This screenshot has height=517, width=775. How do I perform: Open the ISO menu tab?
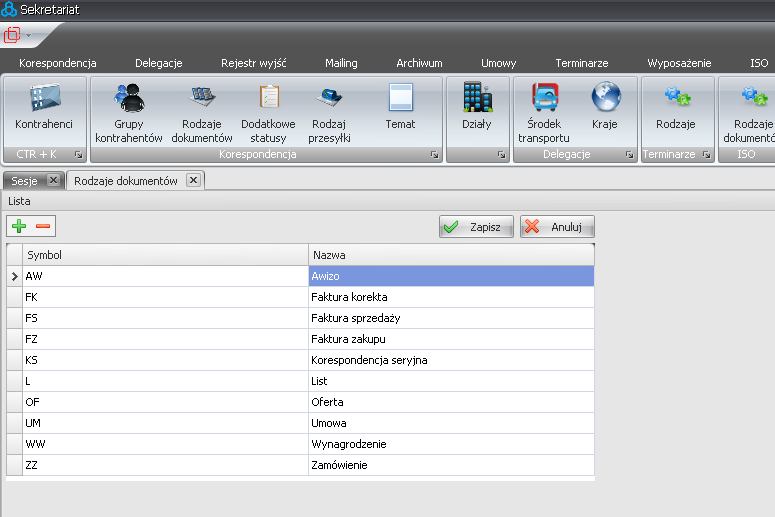tap(759, 63)
